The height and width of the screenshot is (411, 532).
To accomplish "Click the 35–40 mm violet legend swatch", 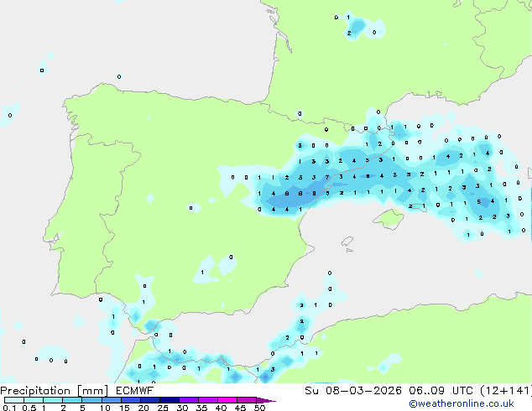I will point(207,400).
